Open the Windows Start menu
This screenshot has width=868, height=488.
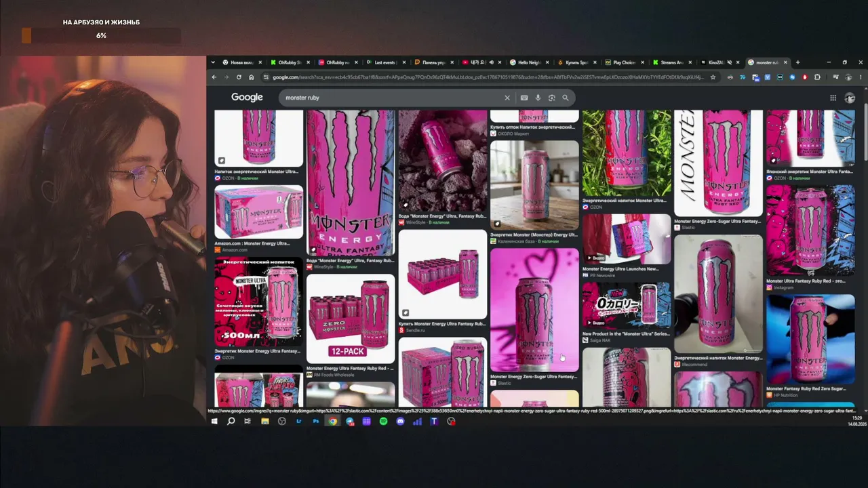pyautogui.click(x=214, y=421)
